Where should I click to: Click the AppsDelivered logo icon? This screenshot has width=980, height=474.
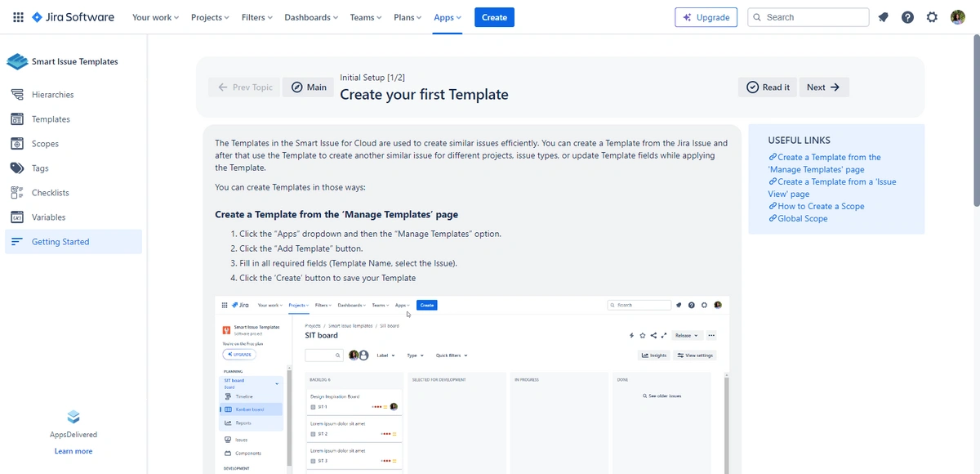tap(73, 418)
